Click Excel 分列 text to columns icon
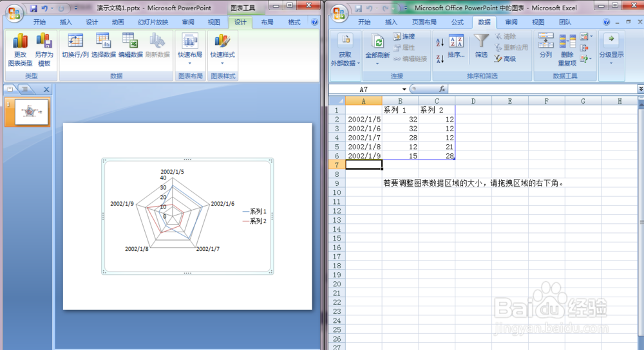This screenshot has width=644, height=350. pyautogui.click(x=546, y=45)
